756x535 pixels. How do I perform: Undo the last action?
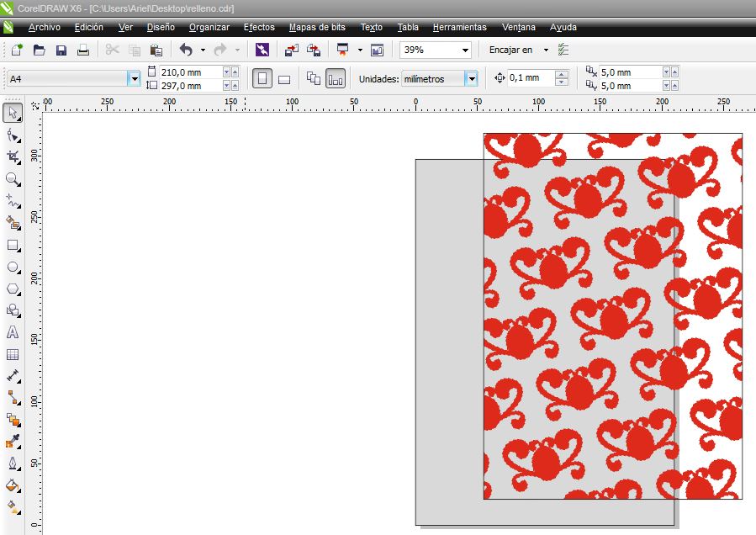point(186,50)
